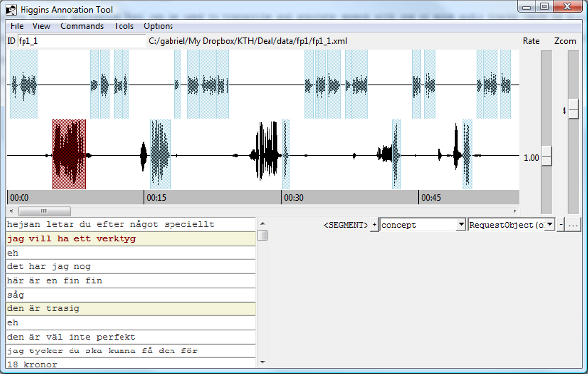Click left arrow of waveform horizontal scrollbar
The image size is (588, 374).
(x=11, y=210)
